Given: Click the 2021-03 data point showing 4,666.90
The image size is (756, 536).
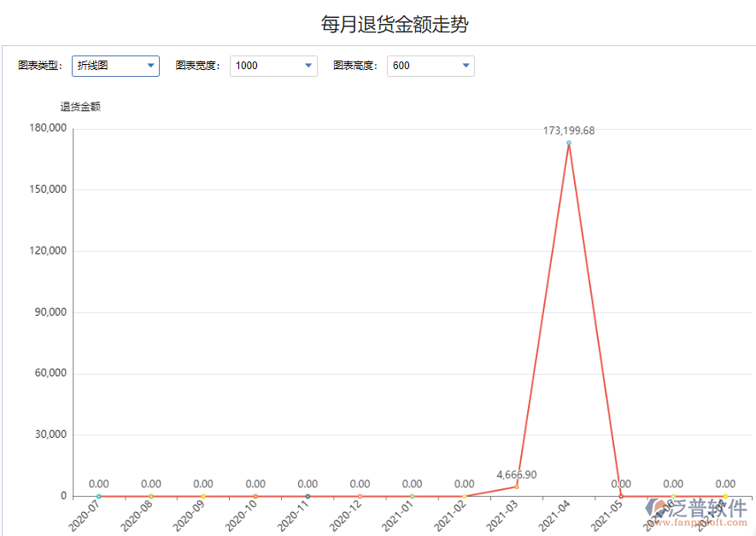Looking at the screenshot, I should click(x=517, y=486).
